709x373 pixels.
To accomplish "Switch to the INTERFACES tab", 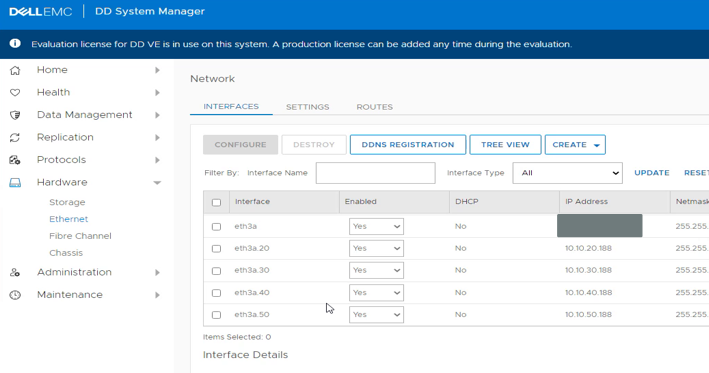I will pos(231,107).
